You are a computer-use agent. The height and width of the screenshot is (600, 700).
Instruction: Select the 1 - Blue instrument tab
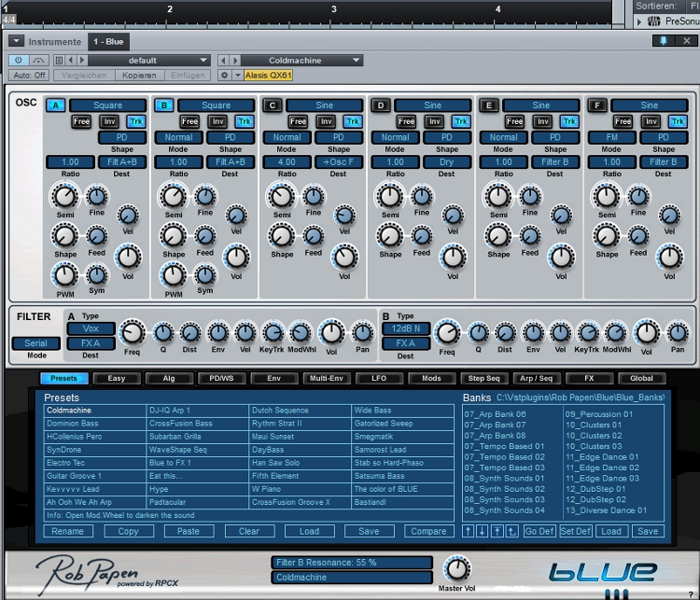coord(108,41)
